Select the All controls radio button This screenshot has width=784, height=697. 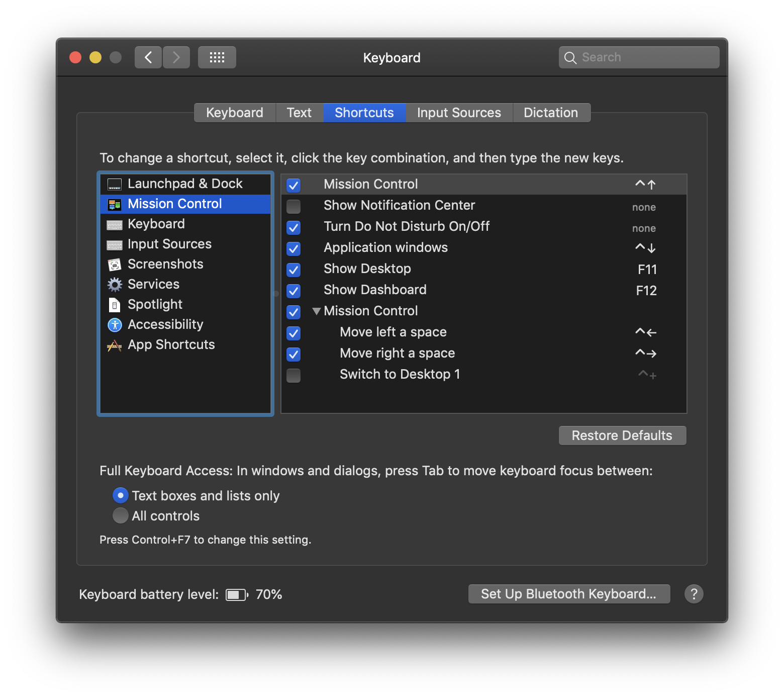point(121,515)
